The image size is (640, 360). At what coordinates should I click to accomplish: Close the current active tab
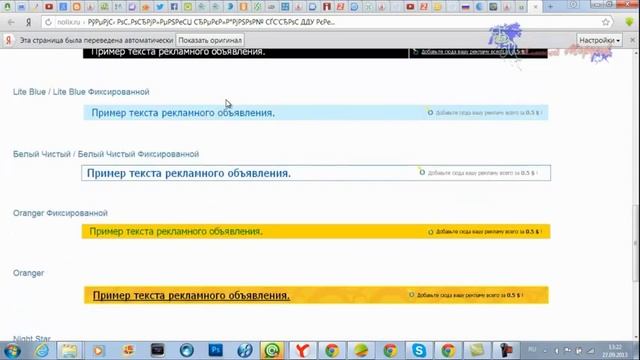(x=536, y=7)
